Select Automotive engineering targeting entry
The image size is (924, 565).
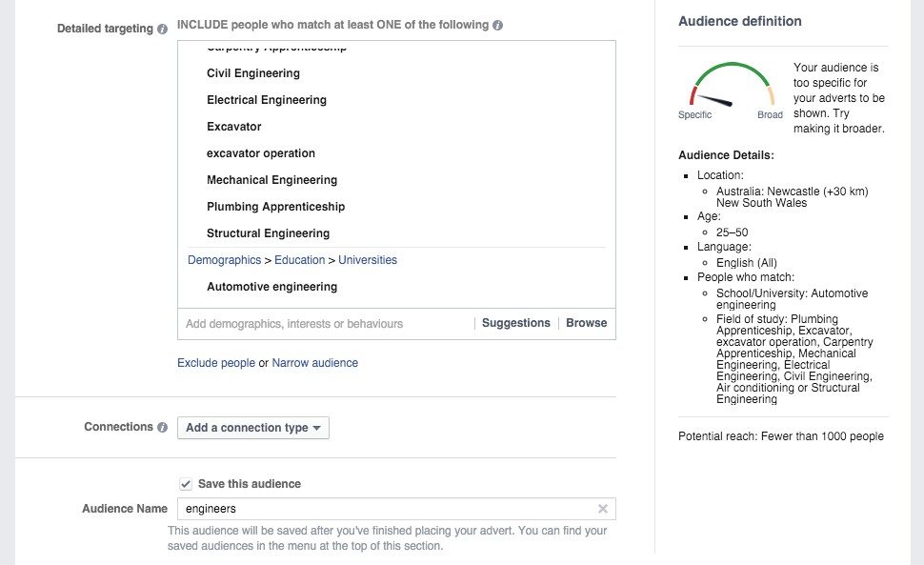[272, 287]
